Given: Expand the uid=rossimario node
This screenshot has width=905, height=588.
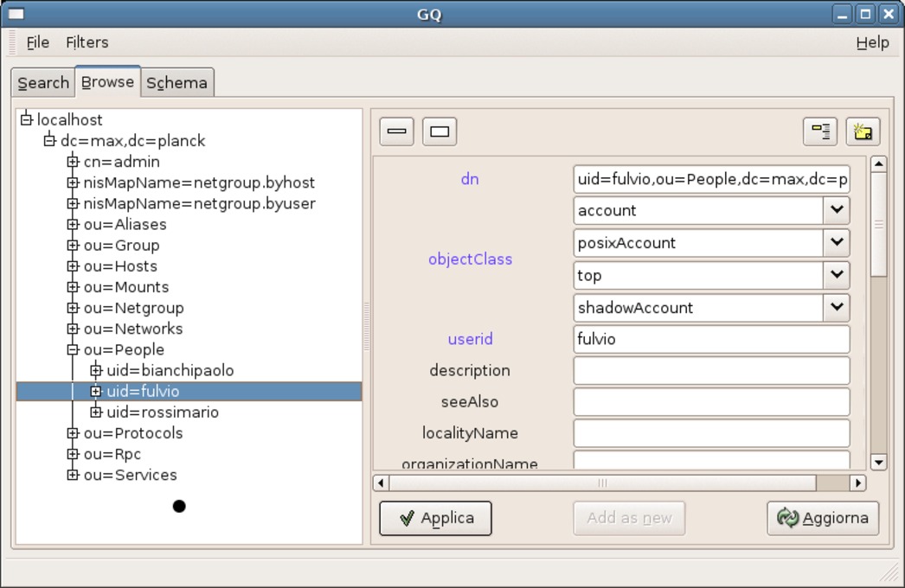Looking at the screenshot, I should point(96,412).
